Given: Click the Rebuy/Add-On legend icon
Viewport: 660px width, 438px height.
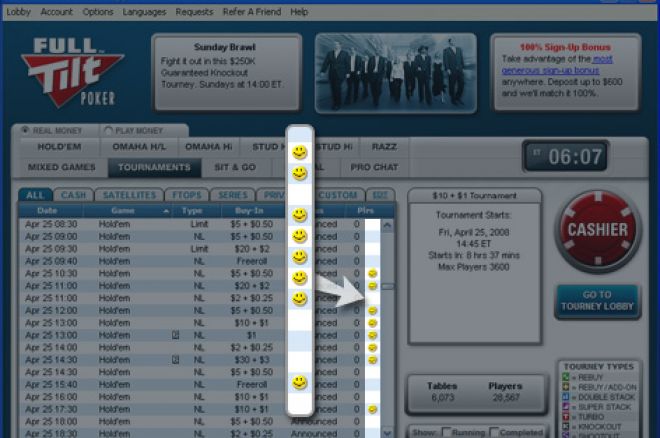Looking at the screenshot, I should [x=566, y=387].
